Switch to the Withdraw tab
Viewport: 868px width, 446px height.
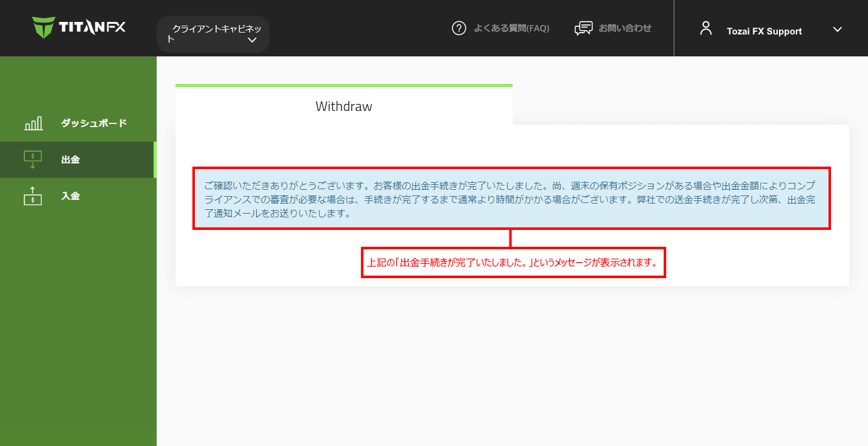pyautogui.click(x=343, y=106)
